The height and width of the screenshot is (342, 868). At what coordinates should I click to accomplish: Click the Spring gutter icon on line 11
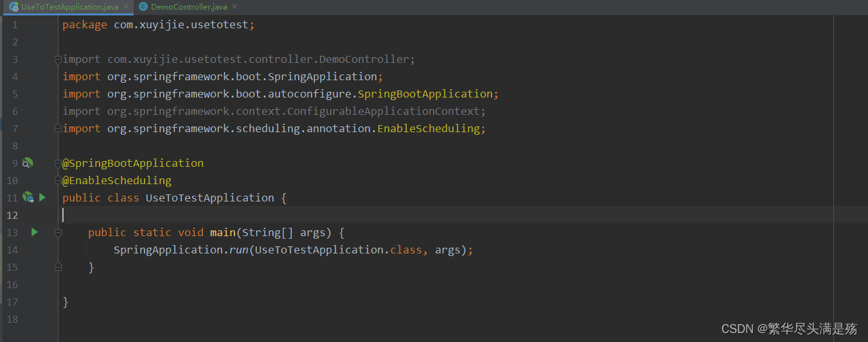pyautogui.click(x=28, y=198)
